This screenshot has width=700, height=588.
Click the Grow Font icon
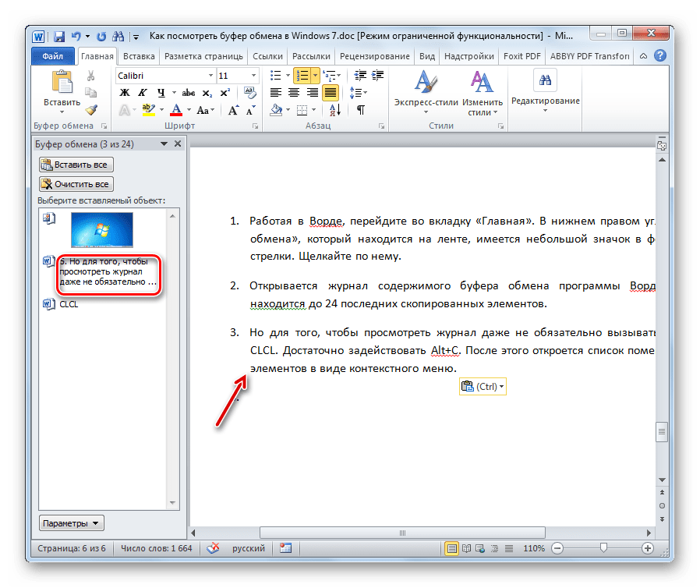pyautogui.click(x=233, y=110)
